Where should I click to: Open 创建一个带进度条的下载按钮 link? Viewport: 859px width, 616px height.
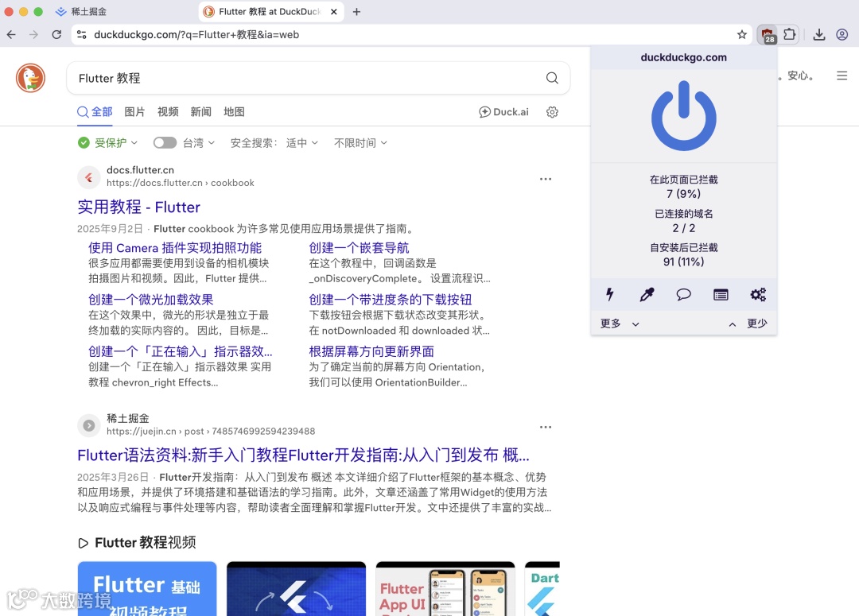(x=390, y=300)
